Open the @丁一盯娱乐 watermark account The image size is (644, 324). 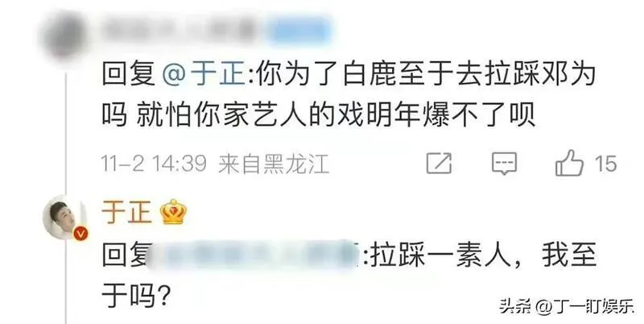(584, 307)
